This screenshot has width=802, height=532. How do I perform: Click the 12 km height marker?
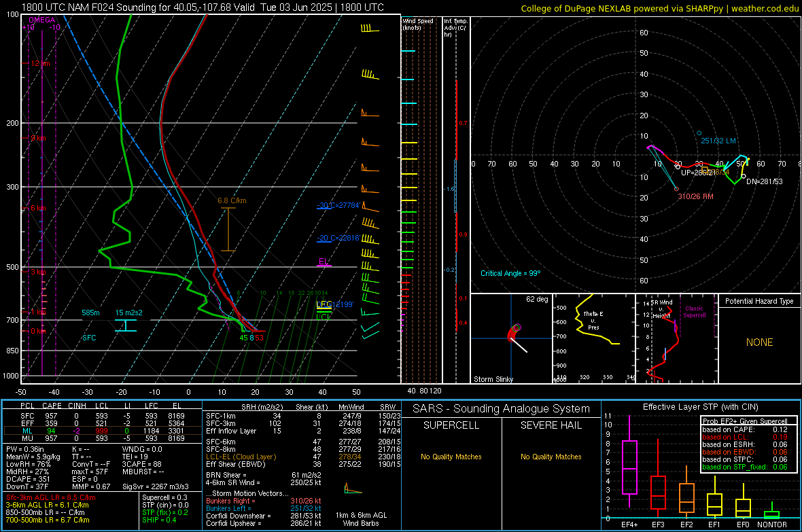(x=40, y=63)
